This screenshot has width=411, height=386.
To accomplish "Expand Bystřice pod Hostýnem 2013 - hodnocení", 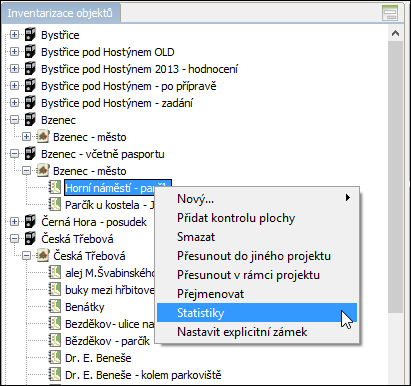I will pos(14,68).
